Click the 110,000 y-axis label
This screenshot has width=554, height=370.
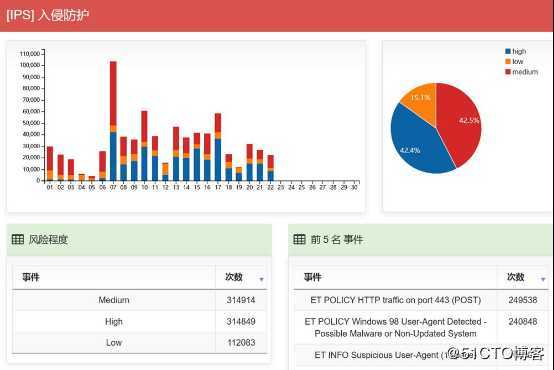(30, 54)
